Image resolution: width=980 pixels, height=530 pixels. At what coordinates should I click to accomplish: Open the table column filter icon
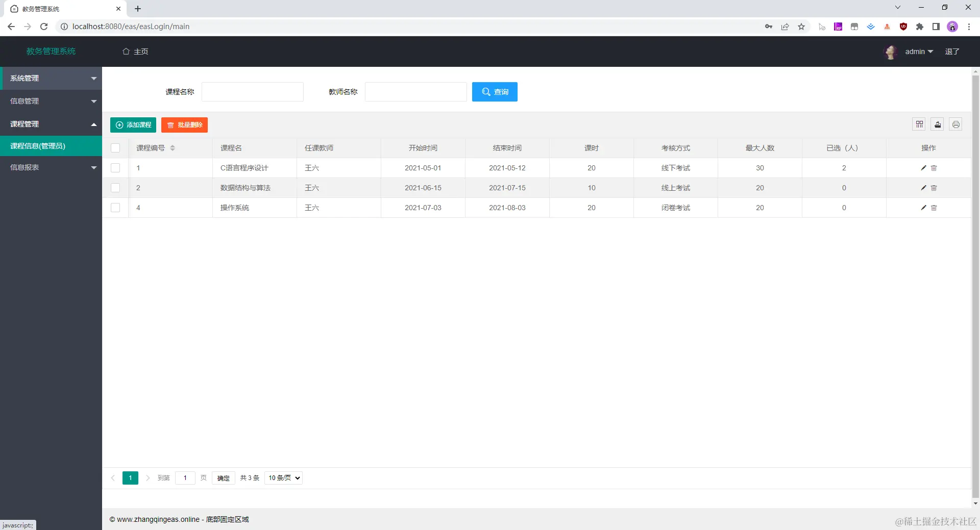(x=919, y=124)
